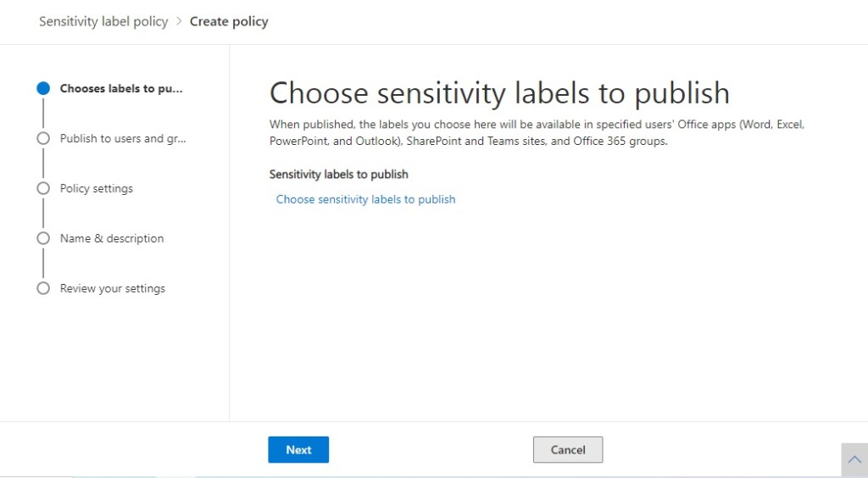Image resolution: width=868 pixels, height=478 pixels.
Task: Go back to Sensitivity label policy breadcrumb
Action: (x=103, y=21)
